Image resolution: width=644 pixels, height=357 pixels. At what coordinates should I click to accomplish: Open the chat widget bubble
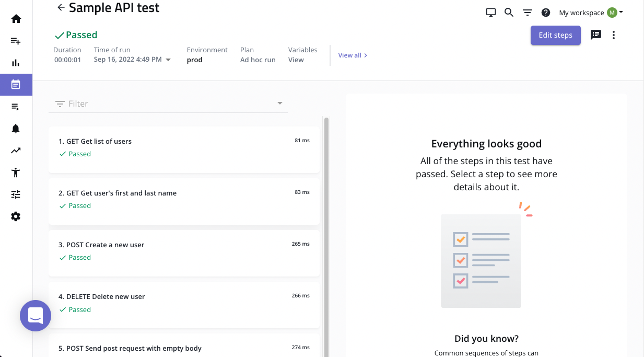[36, 316]
